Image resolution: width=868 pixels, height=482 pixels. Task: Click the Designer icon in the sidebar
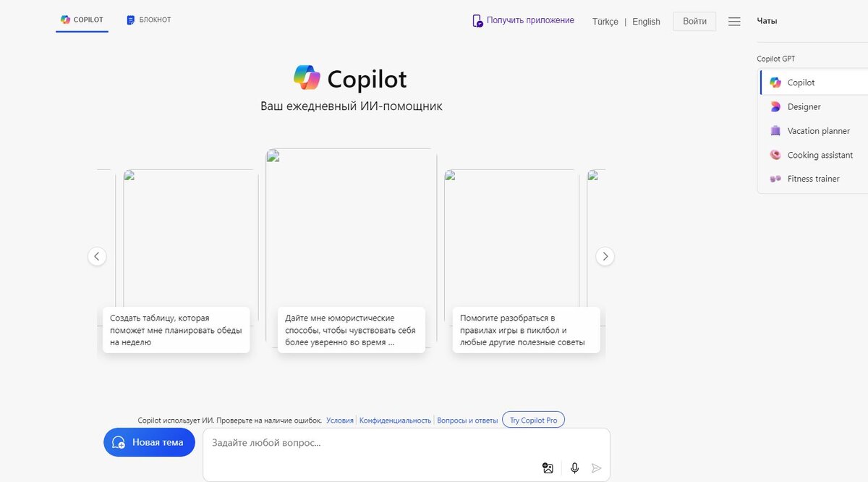coord(775,106)
